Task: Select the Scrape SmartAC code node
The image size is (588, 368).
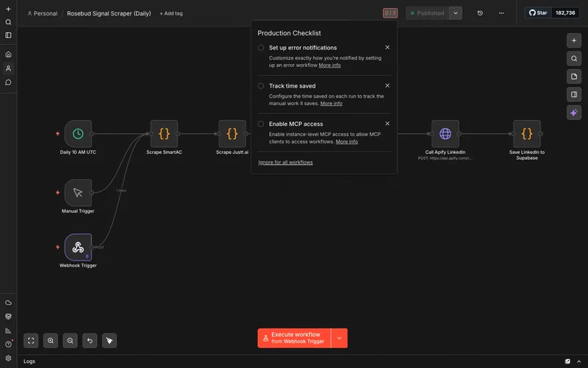Action: 164,134
